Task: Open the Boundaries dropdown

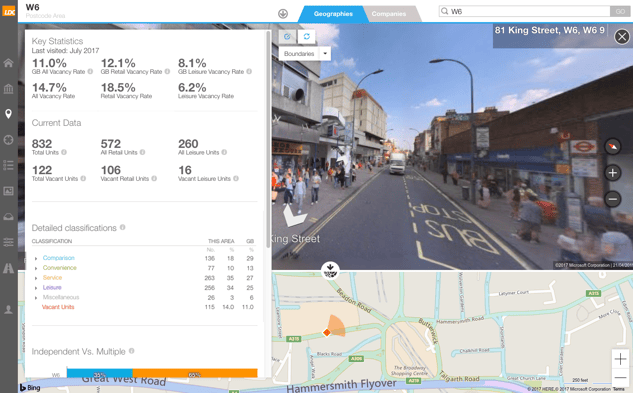Action: tap(305, 54)
